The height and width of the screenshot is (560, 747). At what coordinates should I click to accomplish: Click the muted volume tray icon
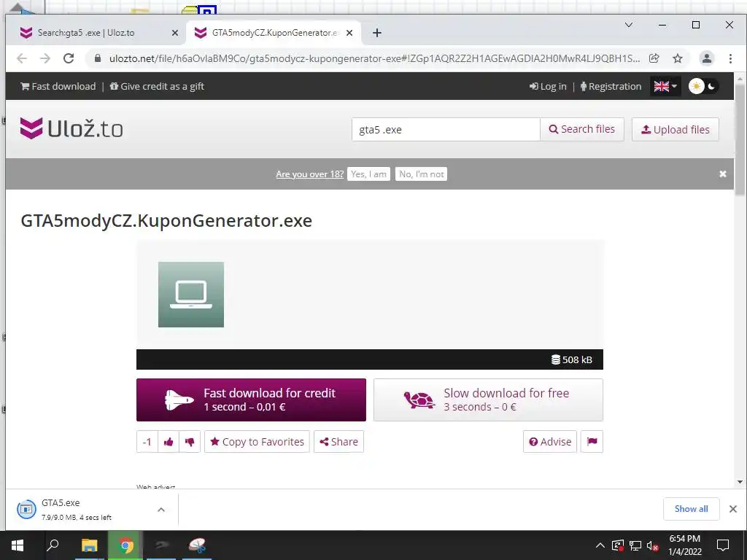click(652, 545)
